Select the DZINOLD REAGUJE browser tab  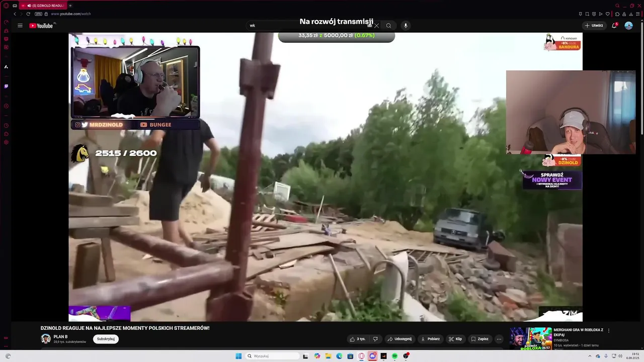pos(44,6)
